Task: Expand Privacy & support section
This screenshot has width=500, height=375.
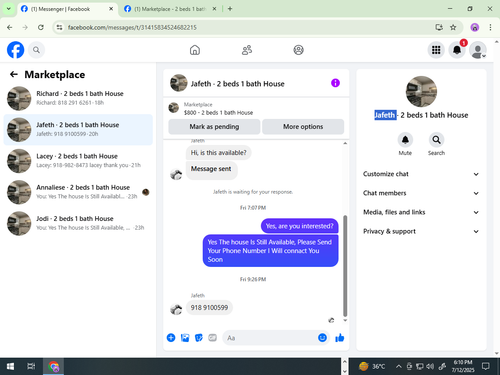Action: tap(421, 231)
